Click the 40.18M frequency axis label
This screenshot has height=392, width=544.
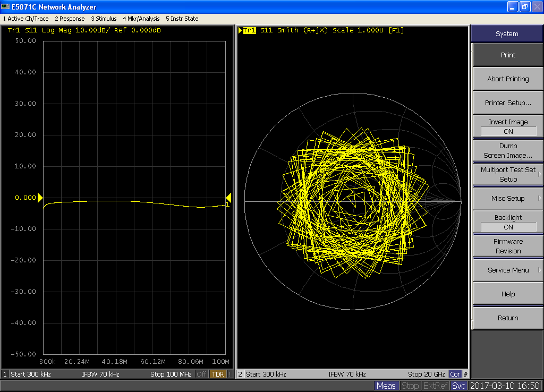[114, 362]
